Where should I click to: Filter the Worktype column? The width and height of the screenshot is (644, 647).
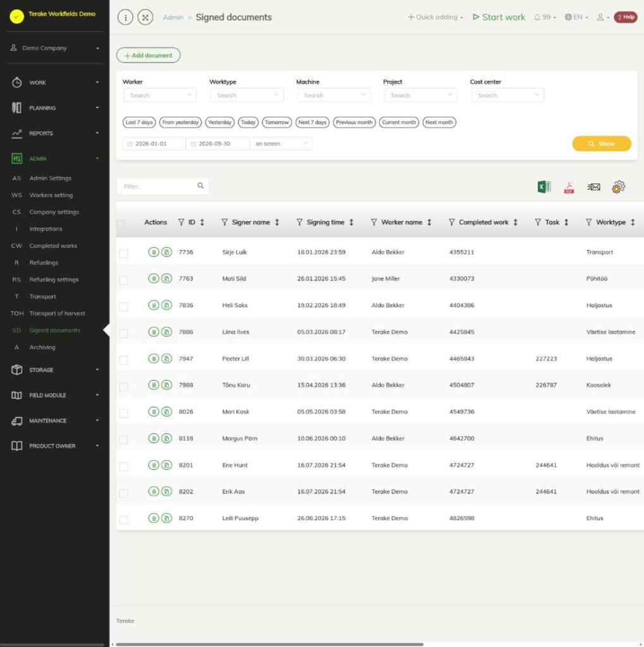tap(588, 222)
